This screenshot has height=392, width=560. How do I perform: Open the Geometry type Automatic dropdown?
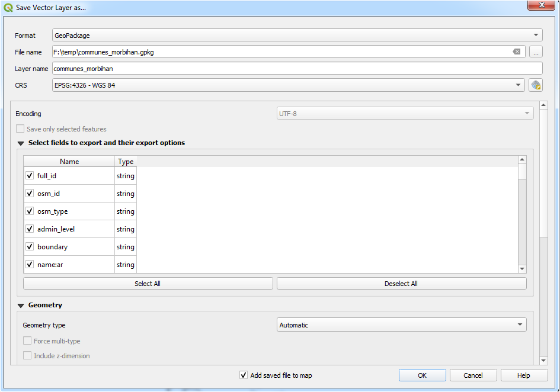401,325
